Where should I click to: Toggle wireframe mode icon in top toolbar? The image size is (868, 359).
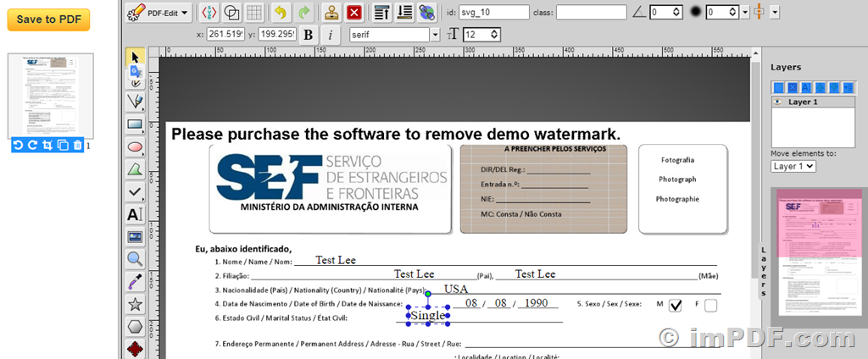[231, 12]
